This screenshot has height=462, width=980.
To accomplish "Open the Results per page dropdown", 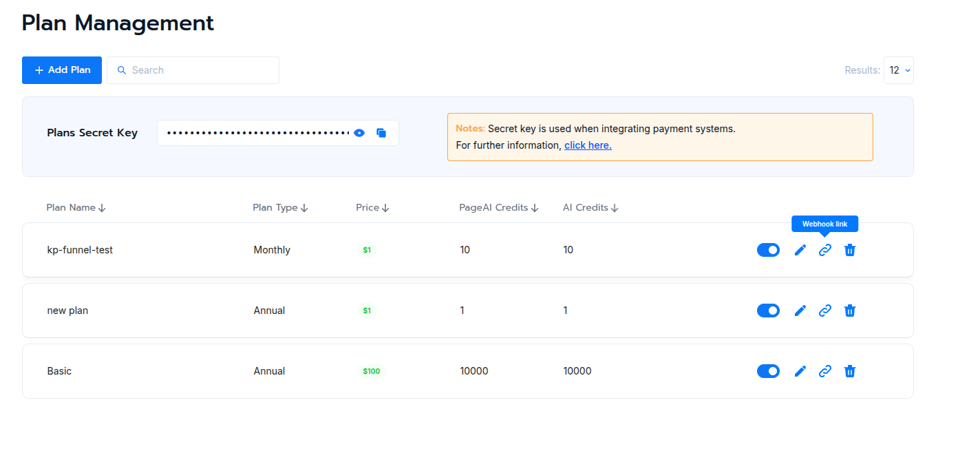I will point(899,70).
